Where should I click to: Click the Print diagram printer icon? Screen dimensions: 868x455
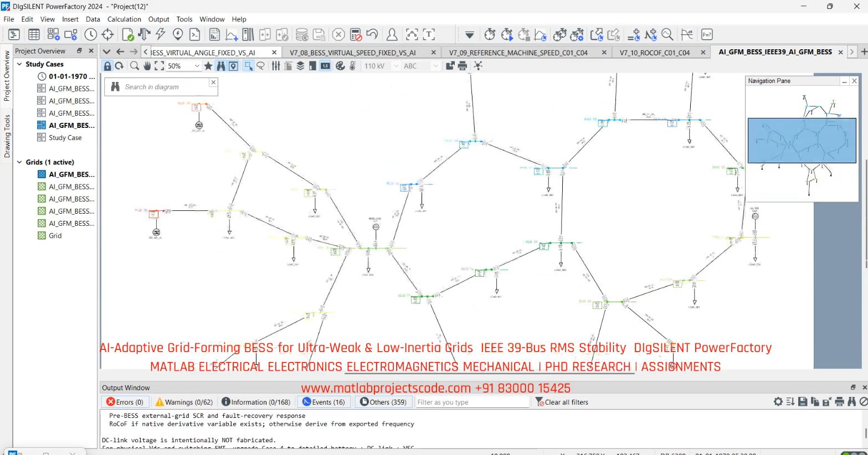pyautogui.click(x=462, y=66)
